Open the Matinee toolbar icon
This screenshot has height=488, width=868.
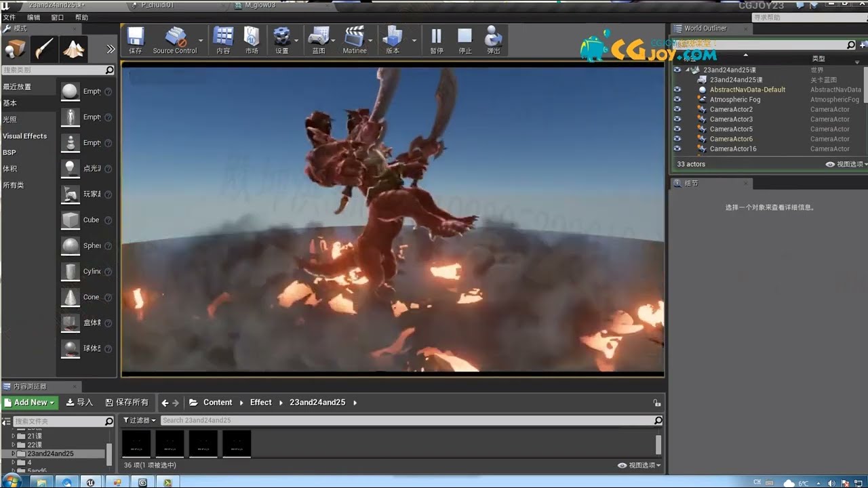pos(355,41)
